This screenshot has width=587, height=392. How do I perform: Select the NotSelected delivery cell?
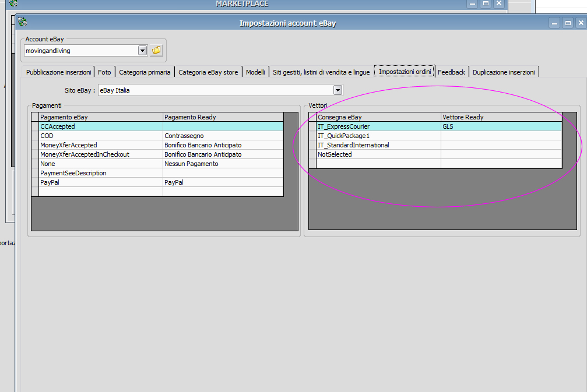coord(378,154)
